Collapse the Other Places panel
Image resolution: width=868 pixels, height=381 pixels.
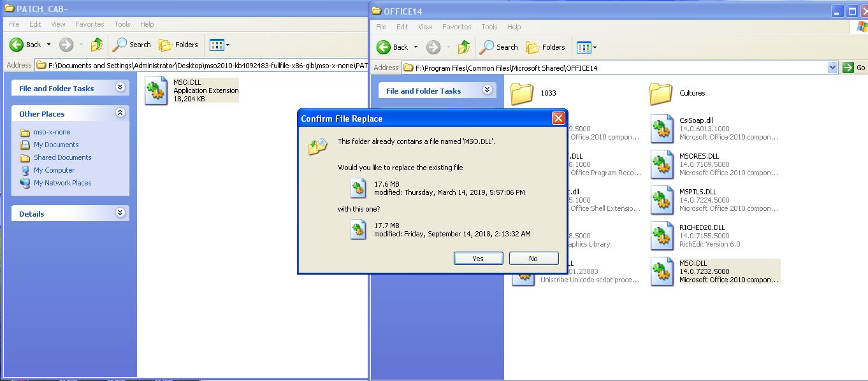tap(120, 113)
